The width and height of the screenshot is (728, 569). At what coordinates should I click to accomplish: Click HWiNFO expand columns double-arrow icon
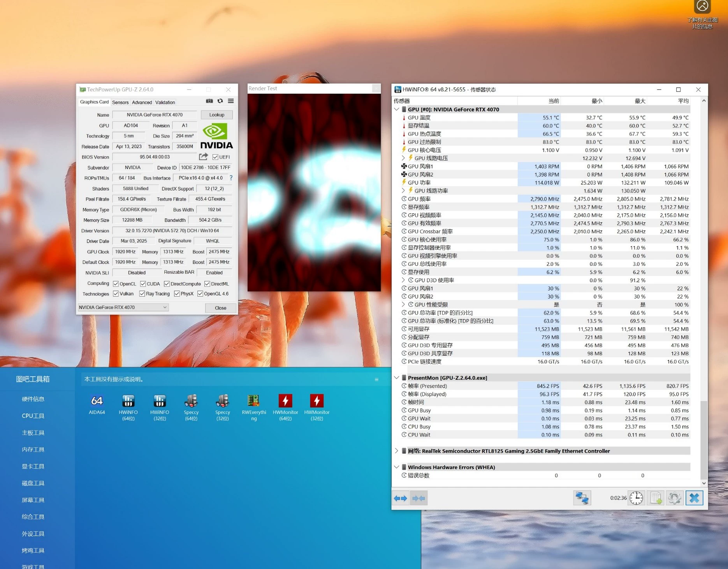click(x=400, y=498)
